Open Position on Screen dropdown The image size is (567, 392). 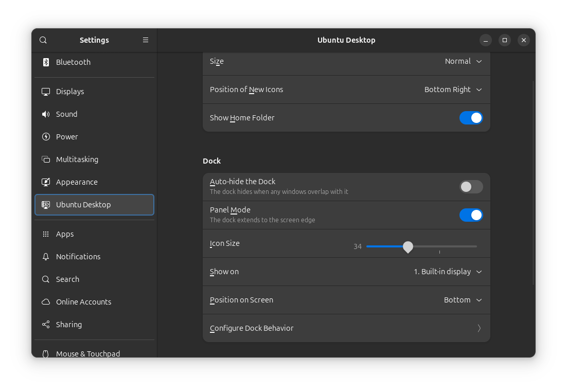(x=463, y=300)
